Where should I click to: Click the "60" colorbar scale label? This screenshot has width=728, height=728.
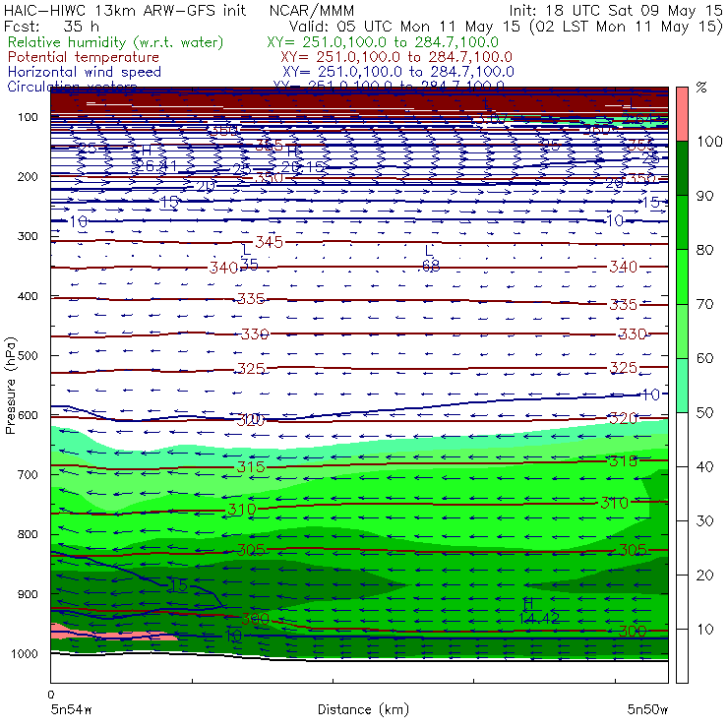[704, 358]
